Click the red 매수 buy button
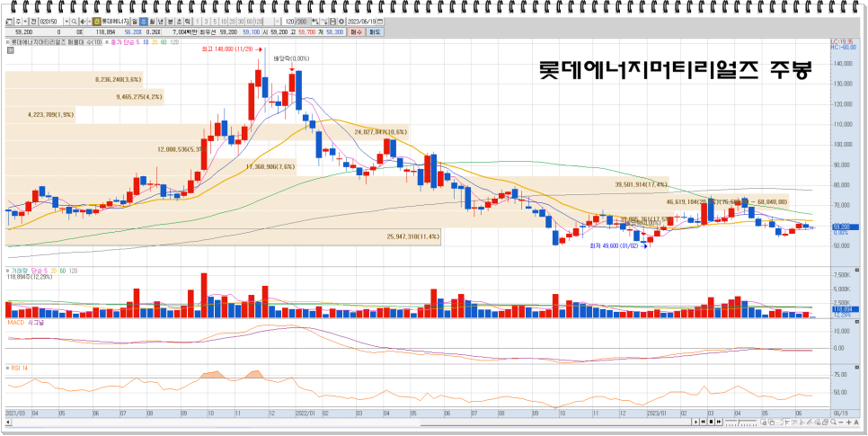 [358, 32]
